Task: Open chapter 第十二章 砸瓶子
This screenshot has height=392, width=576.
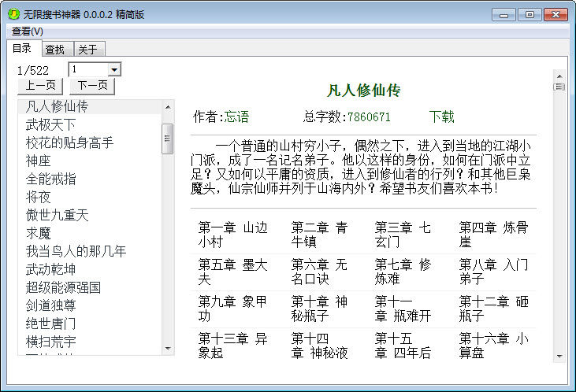Action: point(493,309)
